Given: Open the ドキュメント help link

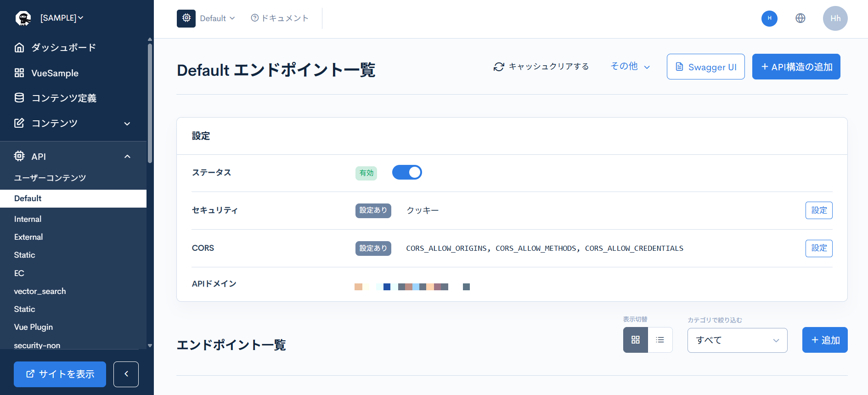Looking at the screenshot, I should (x=280, y=18).
